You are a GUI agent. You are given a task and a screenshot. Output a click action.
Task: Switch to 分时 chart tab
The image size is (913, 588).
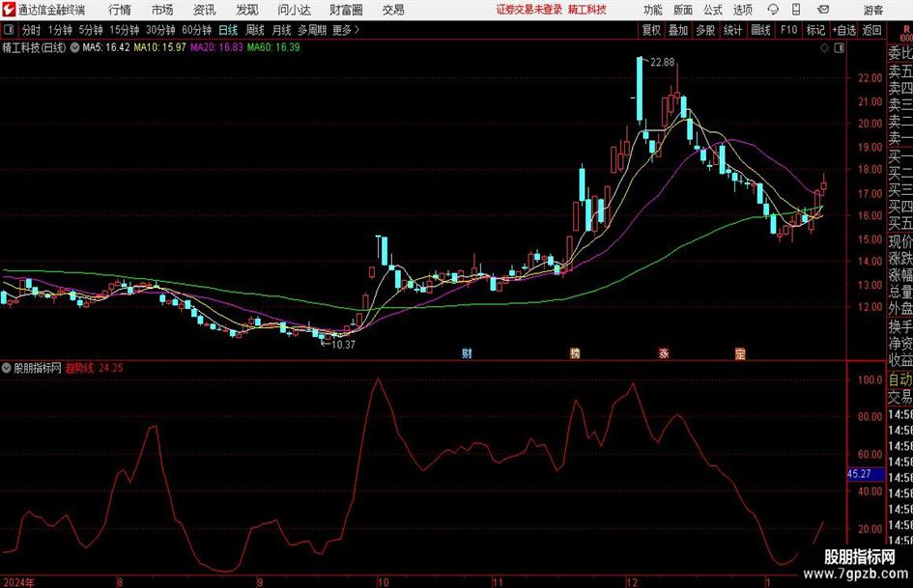click(31, 30)
